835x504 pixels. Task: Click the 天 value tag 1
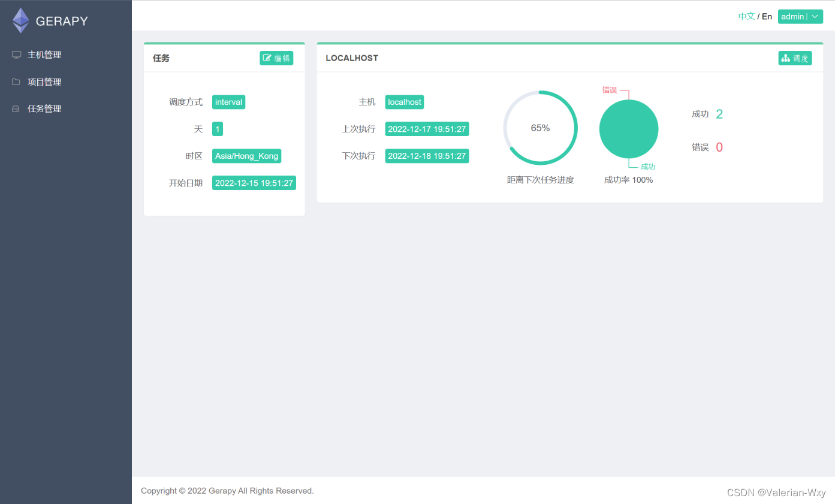(218, 129)
